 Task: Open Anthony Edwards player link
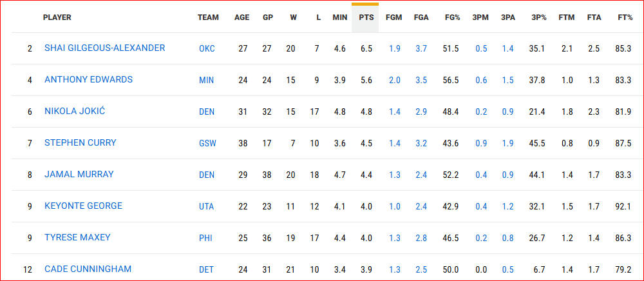tap(89, 80)
